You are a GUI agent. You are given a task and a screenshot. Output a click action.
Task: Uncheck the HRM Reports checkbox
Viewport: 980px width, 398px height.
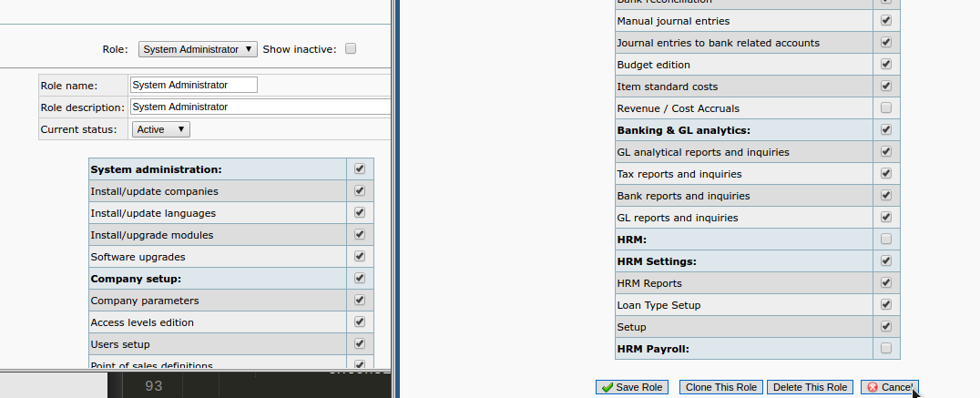click(x=886, y=283)
